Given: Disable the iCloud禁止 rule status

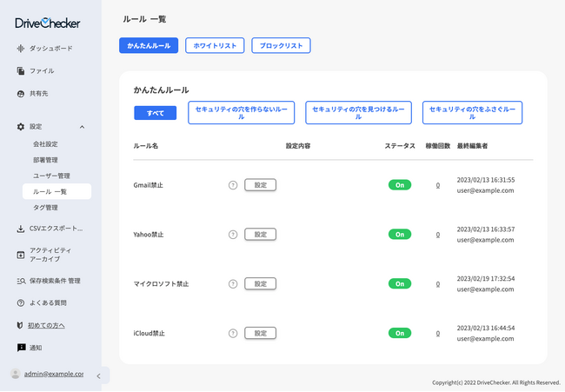Looking at the screenshot, I should click(x=399, y=333).
